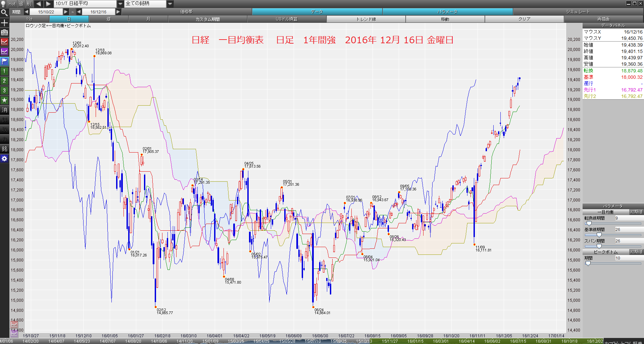Open settings with the blue gear icon
Image resolution: width=644 pixels, height=344 pixels.
click(x=4, y=159)
